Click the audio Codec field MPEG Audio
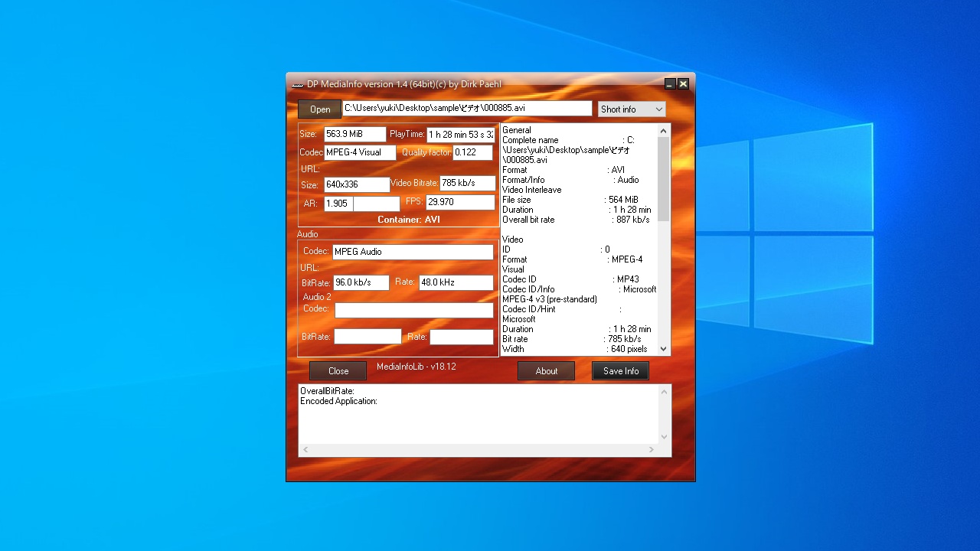This screenshot has width=980, height=551. click(x=413, y=252)
